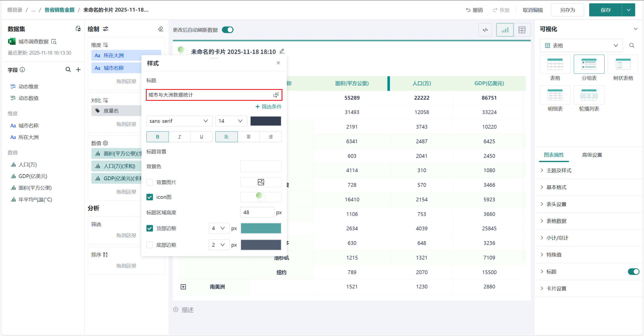
Task: Expand the 表头设置 section
Action: 556,204
